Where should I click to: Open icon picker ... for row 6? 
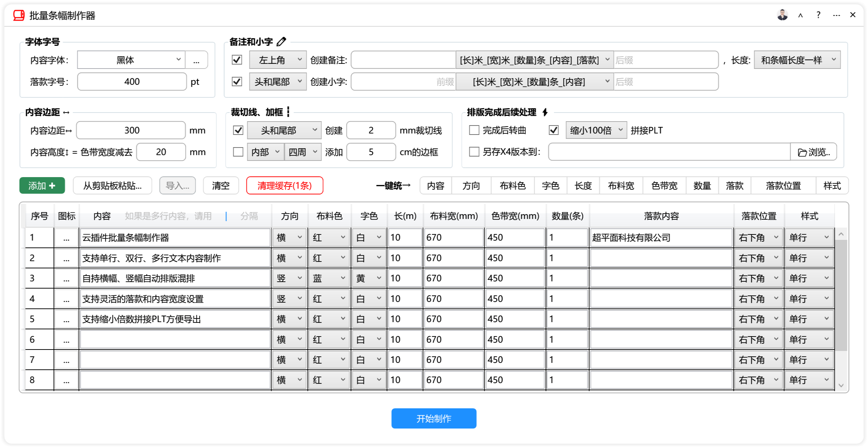click(x=66, y=340)
